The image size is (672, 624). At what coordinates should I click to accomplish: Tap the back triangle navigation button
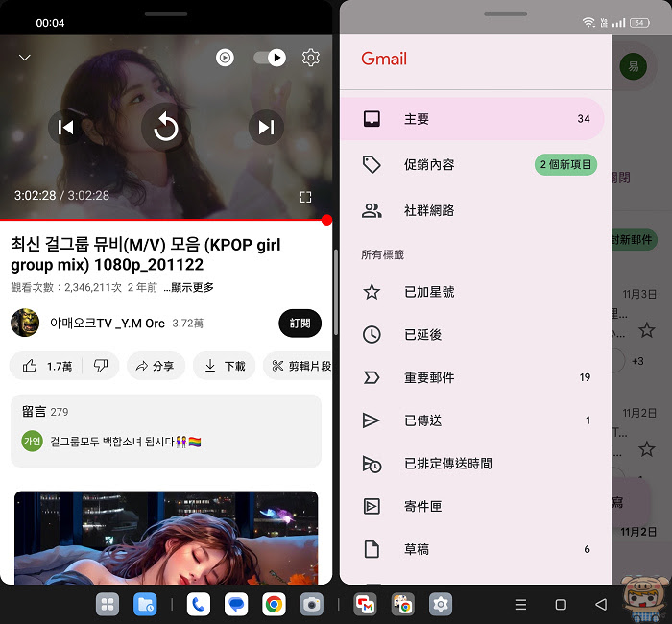[x=601, y=604]
